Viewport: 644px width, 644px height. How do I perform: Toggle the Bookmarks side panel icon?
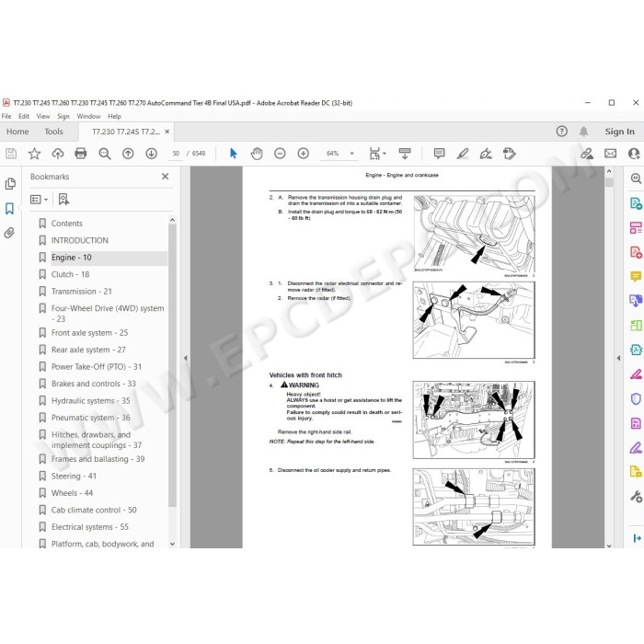(10, 208)
